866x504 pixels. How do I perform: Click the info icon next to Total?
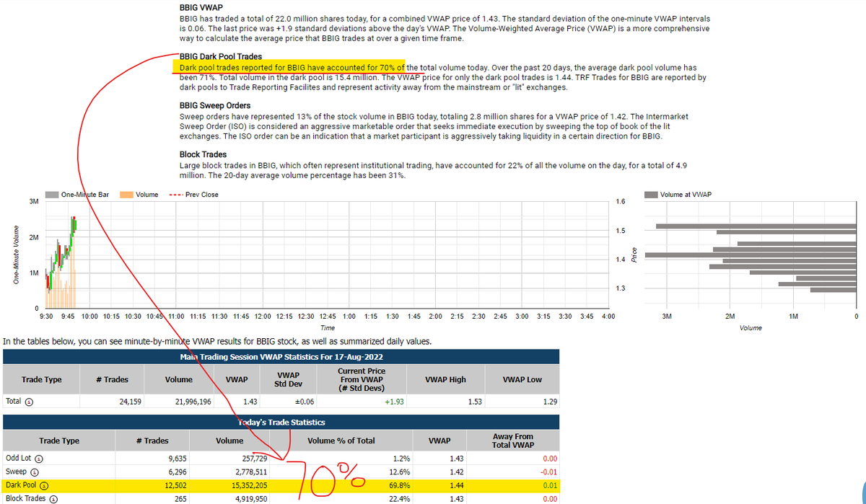point(29,402)
